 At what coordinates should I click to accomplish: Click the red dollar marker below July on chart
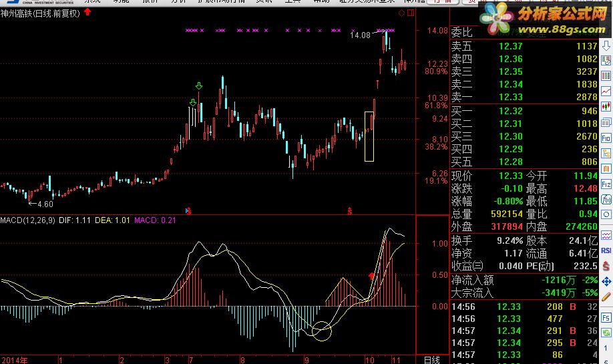click(x=188, y=211)
